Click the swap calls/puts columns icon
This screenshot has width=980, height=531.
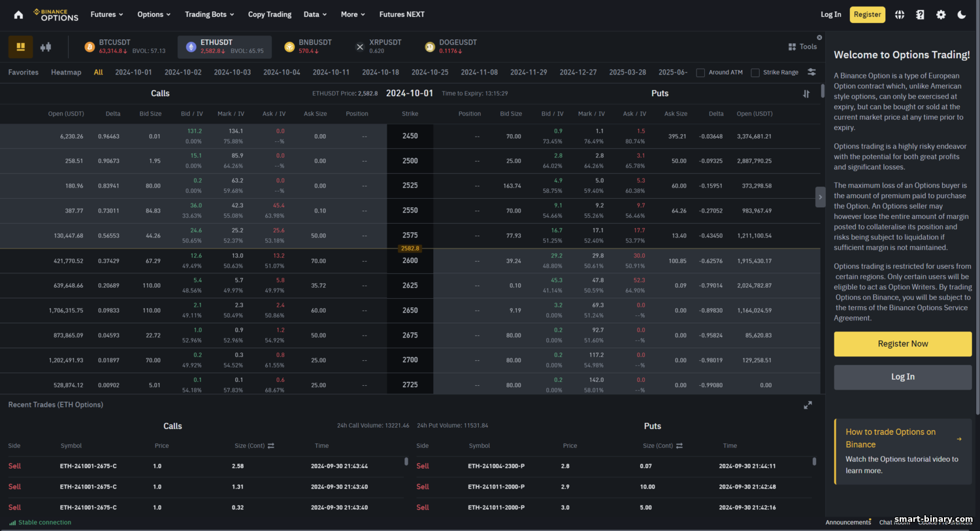(806, 94)
